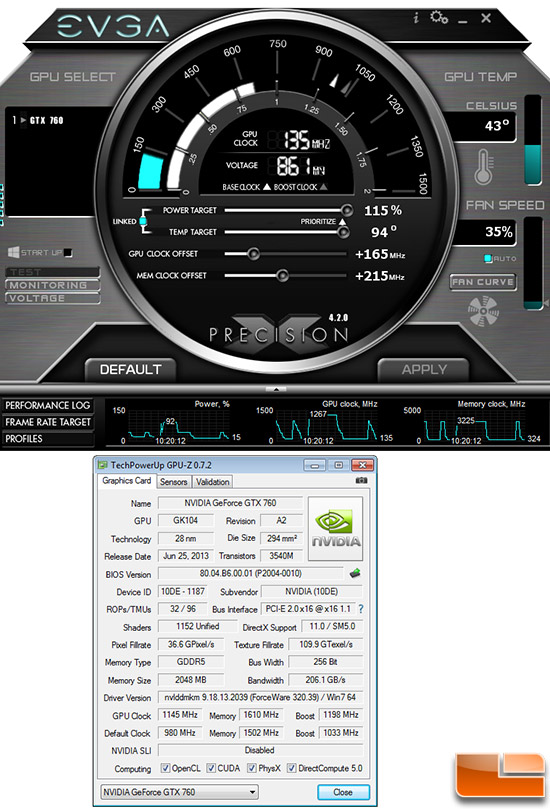Open the Voltage control button
The width and height of the screenshot is (550, 809).
[53, 298]
